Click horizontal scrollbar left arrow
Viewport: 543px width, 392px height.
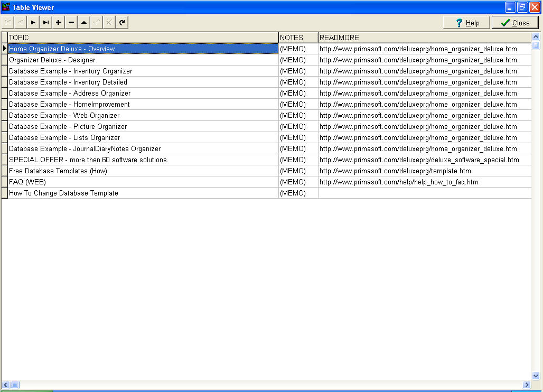[5, 385]
